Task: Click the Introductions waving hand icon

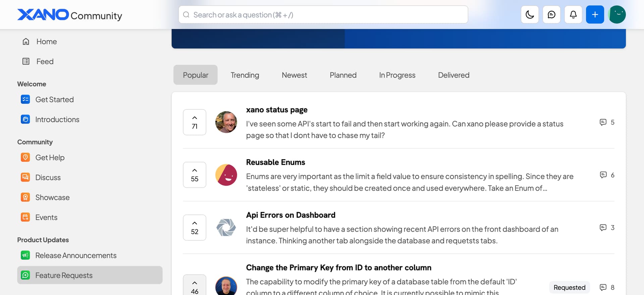Action: 25,119
